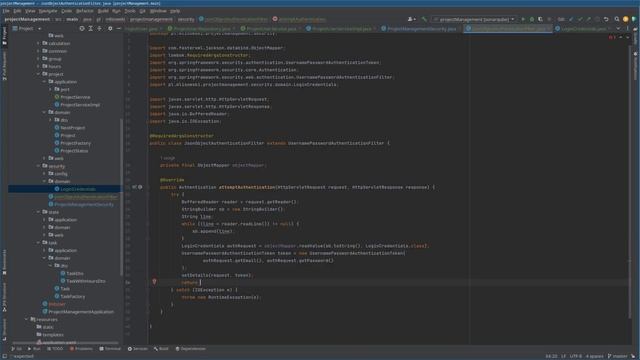Image resolution: width=640 pixels, height=360 pixels.
Task: Select ProjectServiceImpl in the project tree
Action: click(80, 105)
